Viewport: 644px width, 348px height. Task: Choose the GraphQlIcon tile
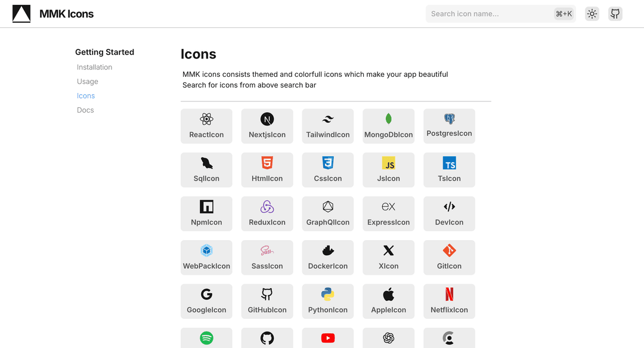[x=327, y=213]
